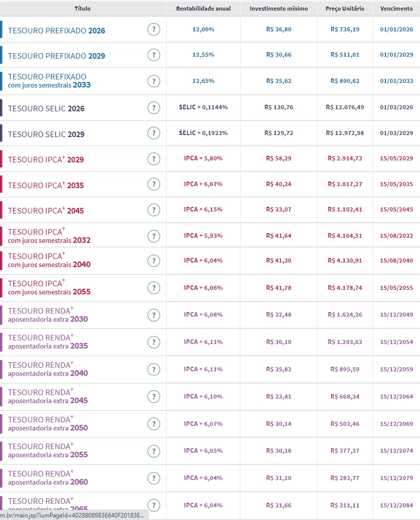Image resolution: width=420 pixels, height=520 pixels.
Task: Click the Vencimento column header
Action: pyautogui.click(x=396, y=9)
